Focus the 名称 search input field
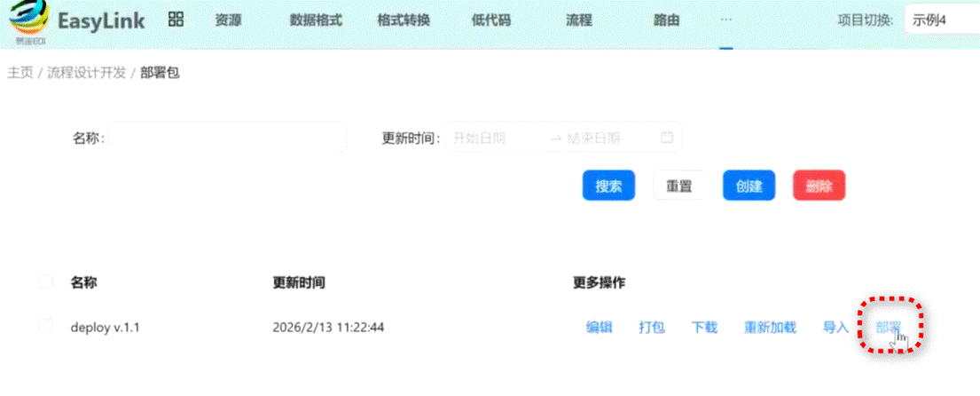 [227, 138]
